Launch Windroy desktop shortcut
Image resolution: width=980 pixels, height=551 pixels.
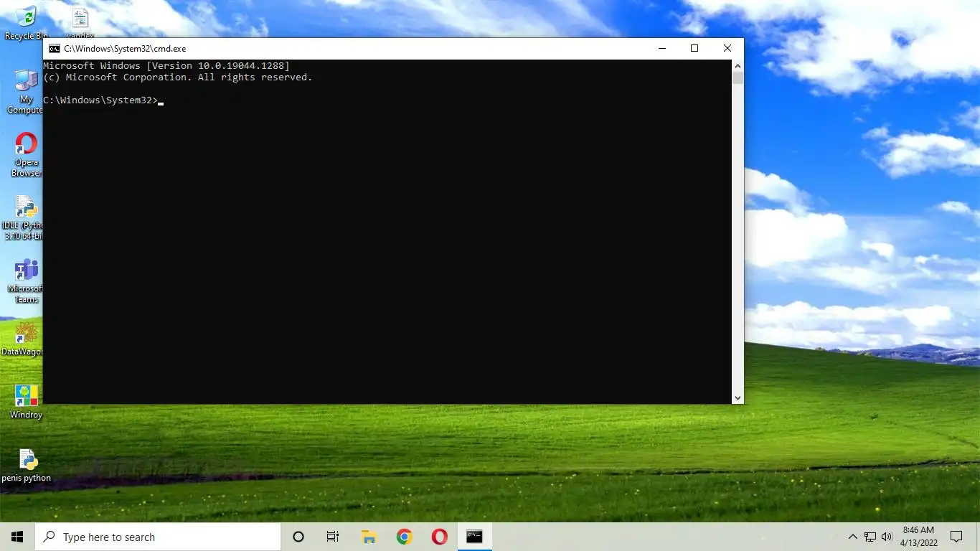(26, 402)
